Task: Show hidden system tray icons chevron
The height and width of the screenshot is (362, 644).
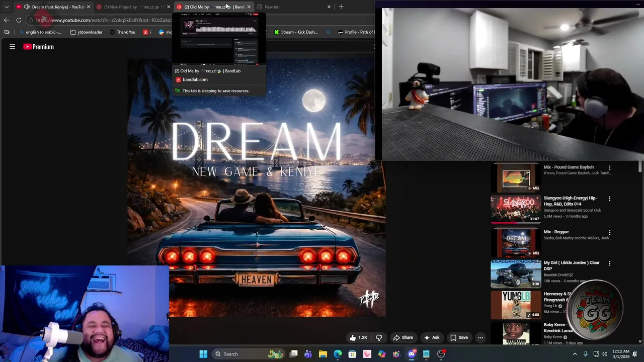Action: (575, 354)
